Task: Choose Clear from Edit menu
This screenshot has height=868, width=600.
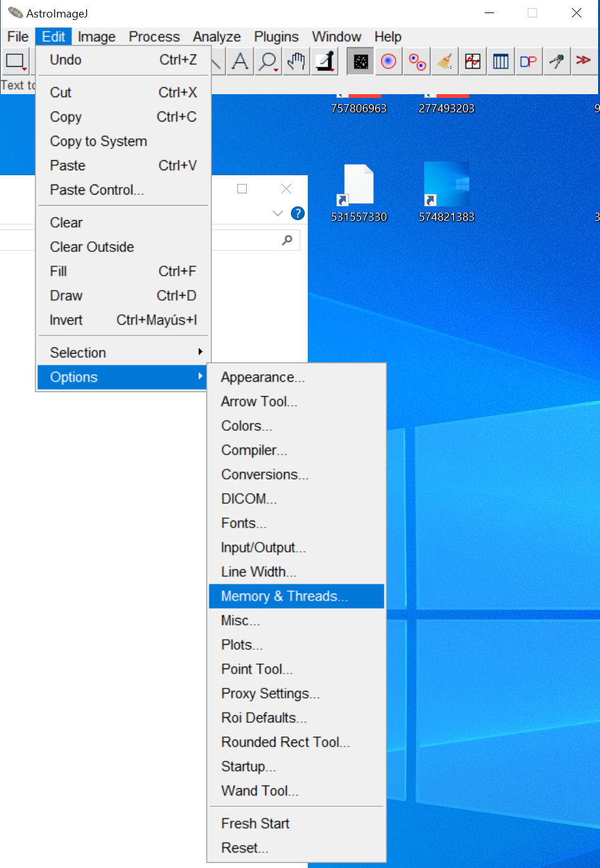Action: pyautogui.click(x=123, y=223)
